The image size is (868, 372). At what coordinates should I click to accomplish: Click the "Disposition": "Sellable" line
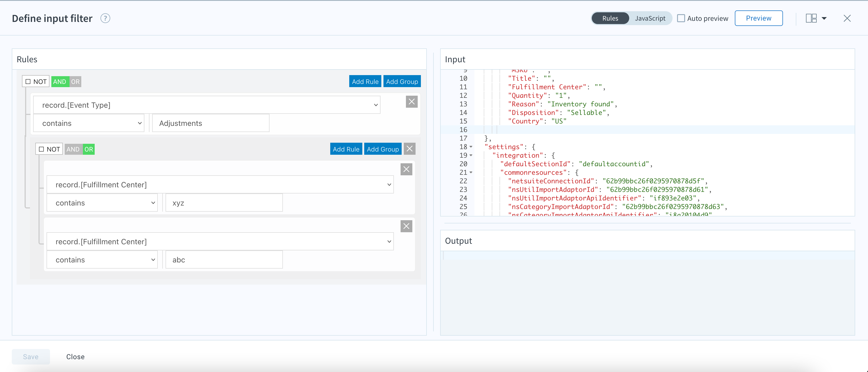(558, 113)
